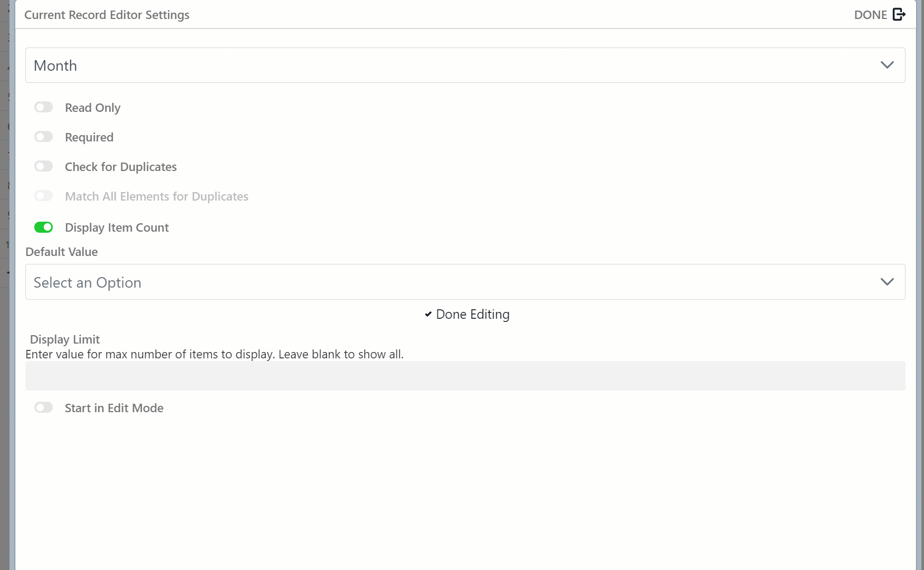Viewport: 924px width, 570px height.
Task: Click the Month text in the field selector
Action: [55, 65]
